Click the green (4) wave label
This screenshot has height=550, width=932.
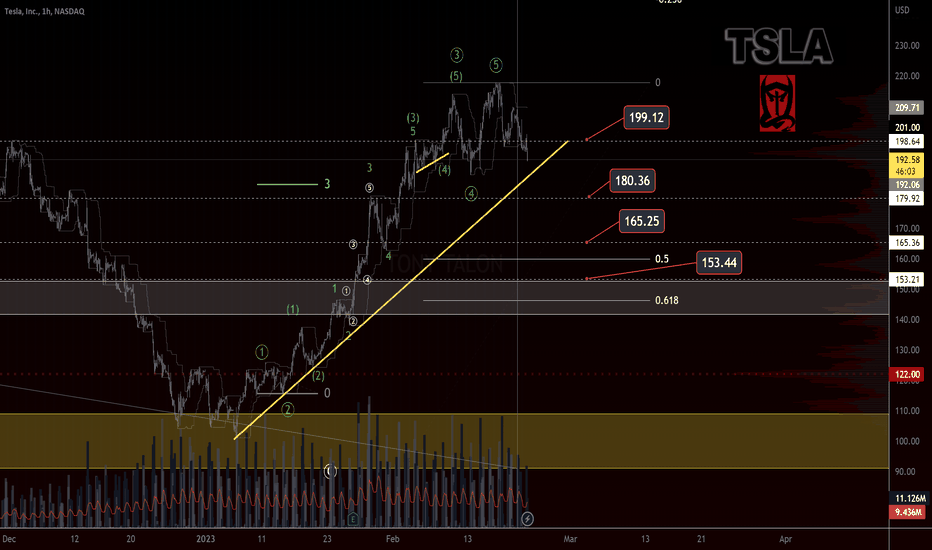(445, 170)
